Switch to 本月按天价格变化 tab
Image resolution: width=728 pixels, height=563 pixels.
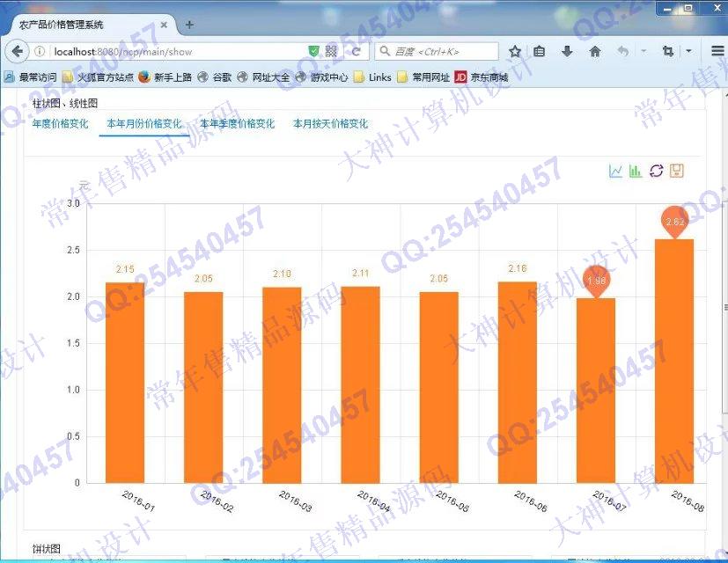pos(331,124)
